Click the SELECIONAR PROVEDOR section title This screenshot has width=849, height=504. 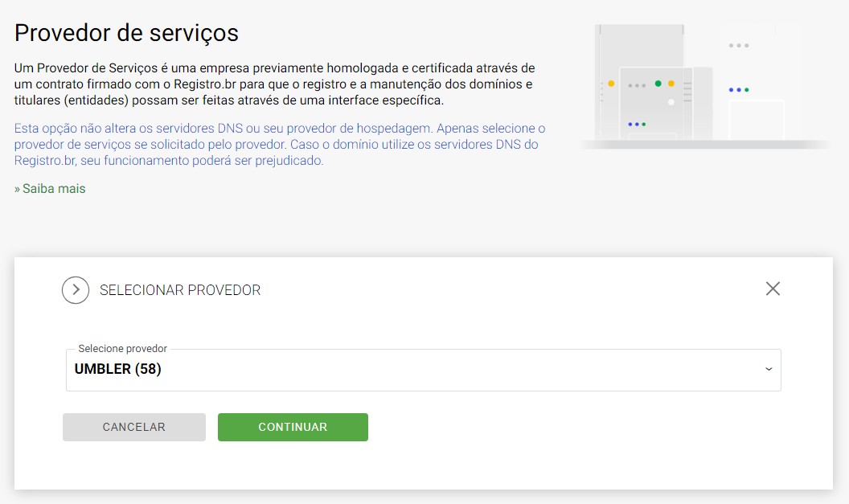tap(180, 290)
